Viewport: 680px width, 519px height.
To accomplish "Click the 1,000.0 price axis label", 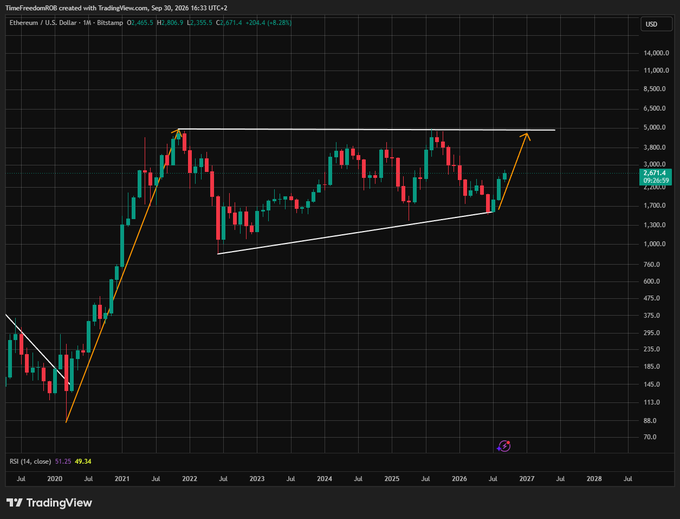I will (x=654, y=244).
